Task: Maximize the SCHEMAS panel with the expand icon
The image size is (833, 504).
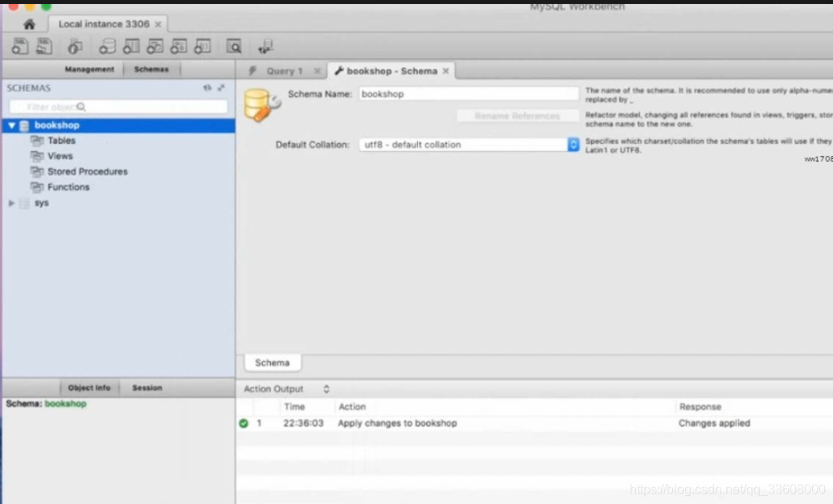Action: pyautogui.click(x=221, y=88)
